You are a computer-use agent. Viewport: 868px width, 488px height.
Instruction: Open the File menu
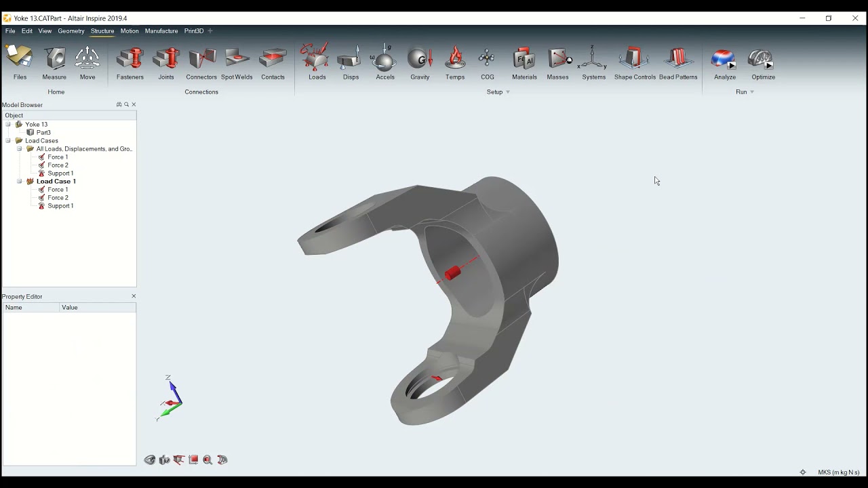point(10,31)
